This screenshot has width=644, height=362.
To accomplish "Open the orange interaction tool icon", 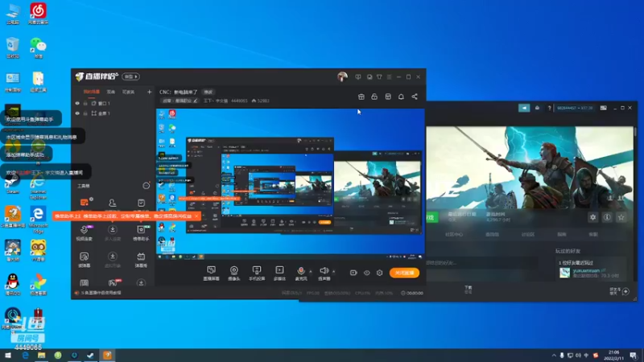I will [85, 203].
